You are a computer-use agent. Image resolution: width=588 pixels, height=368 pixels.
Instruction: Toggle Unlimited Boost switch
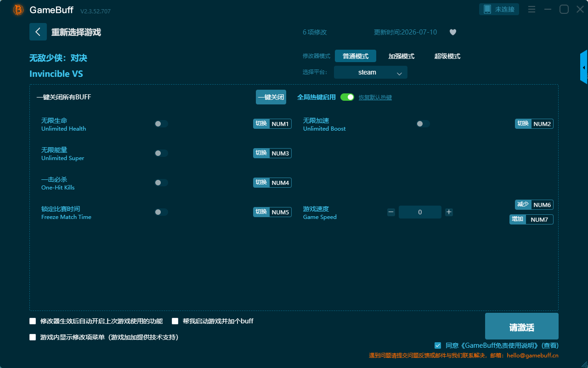click(423, 124)
